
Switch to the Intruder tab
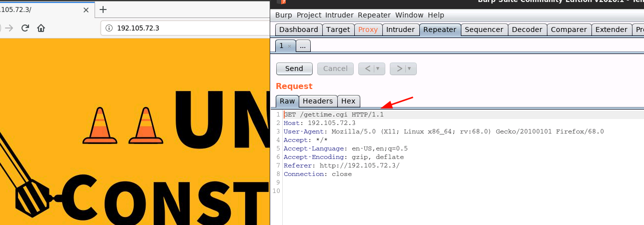pyautogui.click(x=400, y=29)
